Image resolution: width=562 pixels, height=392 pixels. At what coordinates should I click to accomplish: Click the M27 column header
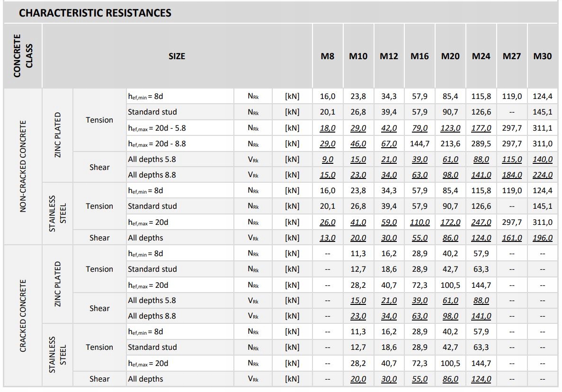click(512, 56)
